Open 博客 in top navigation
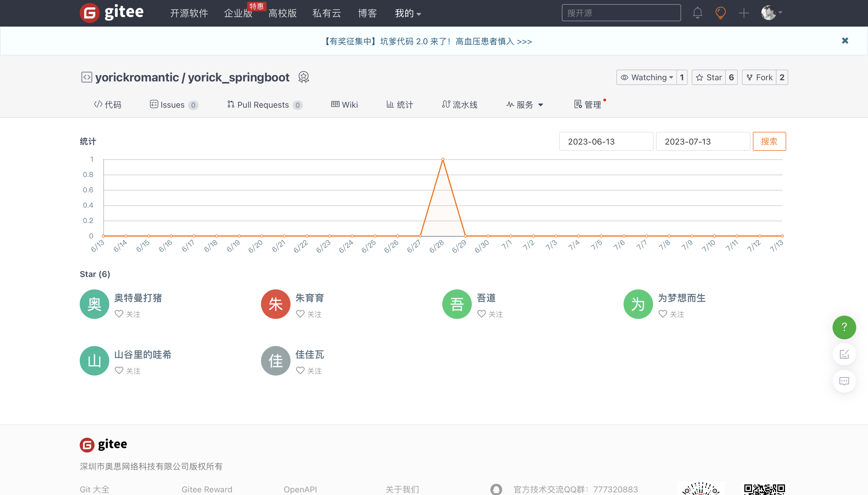This screenshot has width=868, height=495. click(368, 13)
